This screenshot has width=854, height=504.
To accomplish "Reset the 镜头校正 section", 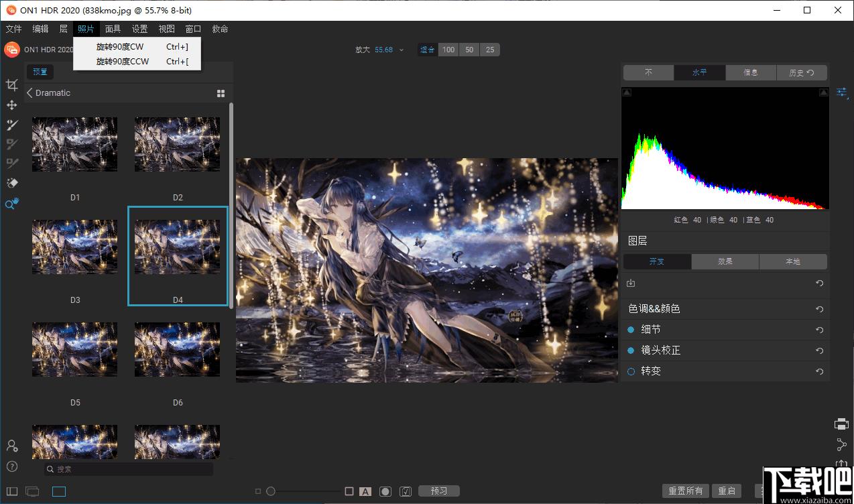I will click(x=819, y=351).
